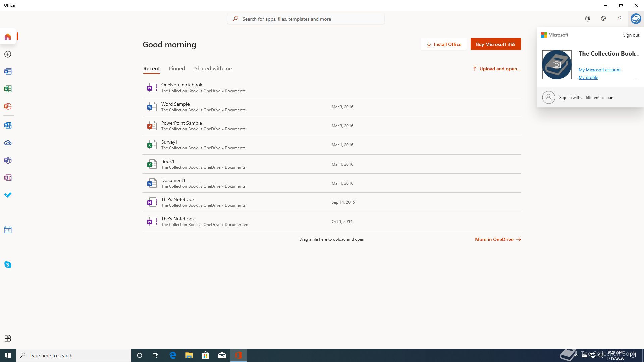644x362 pixels.
Task: Open OneNote from the sidebar
Action: 8,178
